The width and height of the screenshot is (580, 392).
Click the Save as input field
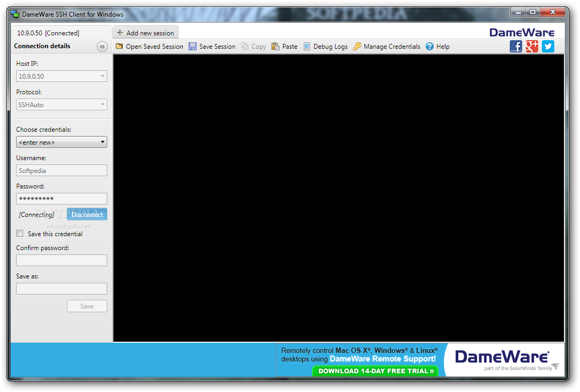[62, 289]
